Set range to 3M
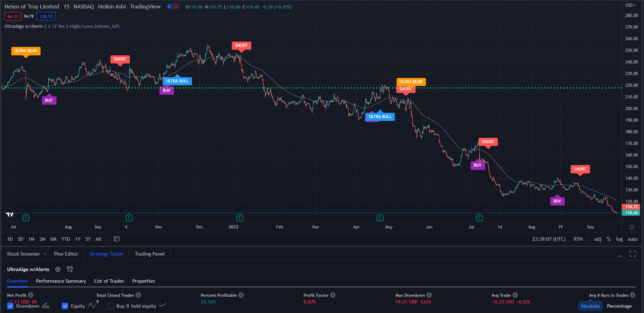Viewport: 644px width, 313px height. 42,239
